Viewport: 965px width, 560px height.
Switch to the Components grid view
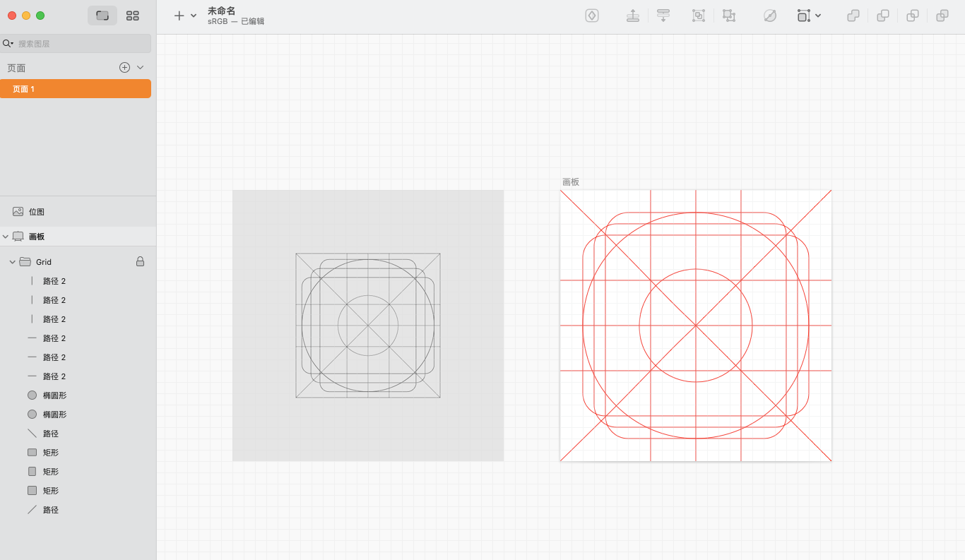click(x=132, y=16)
